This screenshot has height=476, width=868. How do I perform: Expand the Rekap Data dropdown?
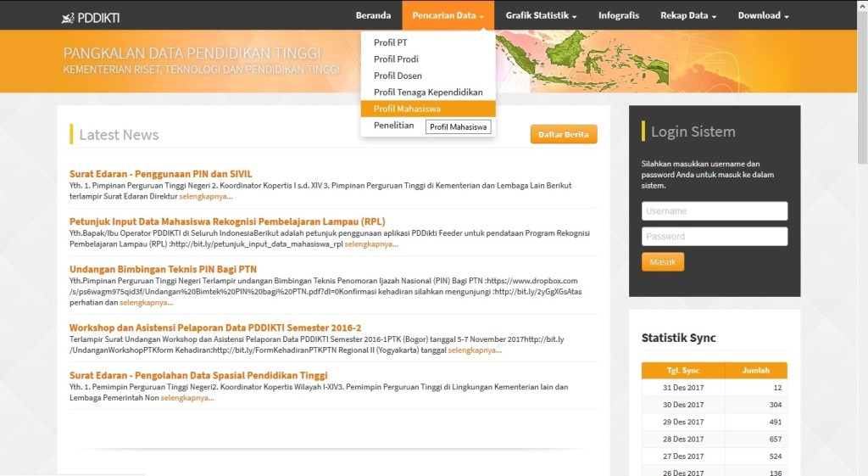(688, 15)
